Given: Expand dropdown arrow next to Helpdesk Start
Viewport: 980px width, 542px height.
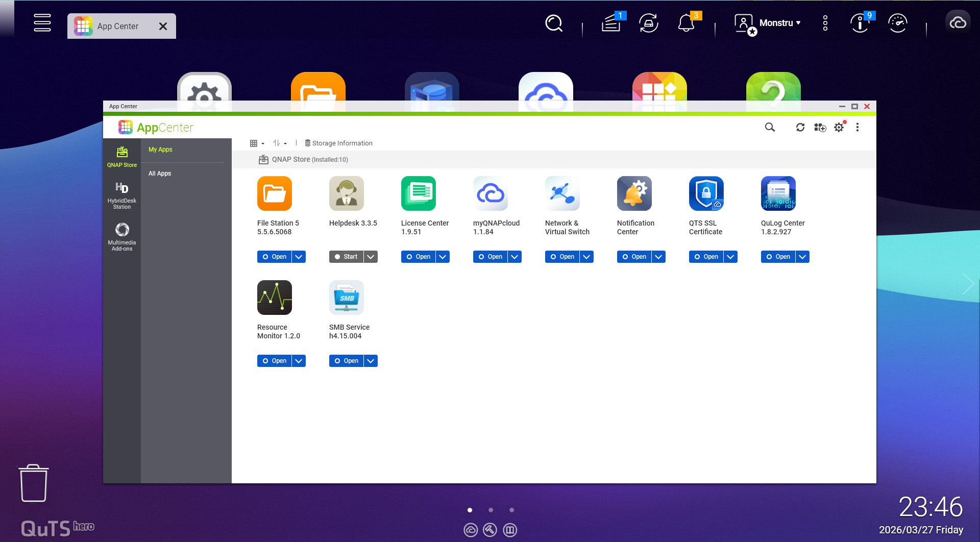Looking at the screenshot, I should coord(371,257).
